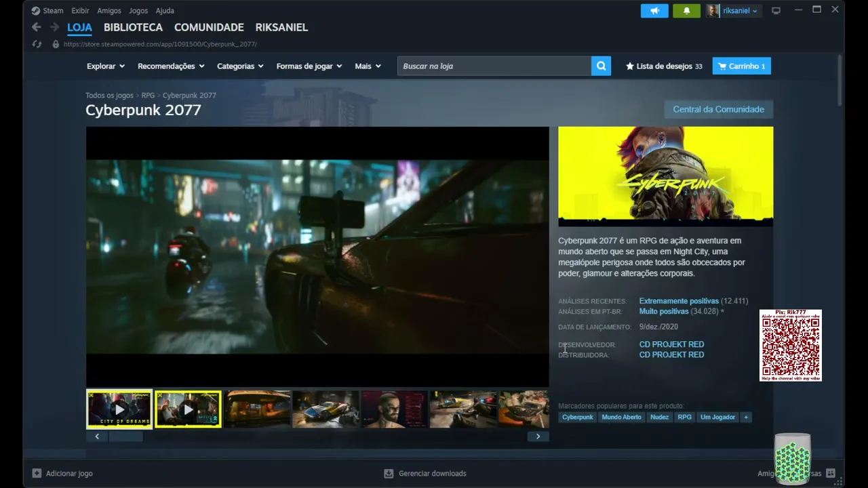Screen dimensions: 868x488
Task: Expand more tags with plus button
Action: coord(746,418)
